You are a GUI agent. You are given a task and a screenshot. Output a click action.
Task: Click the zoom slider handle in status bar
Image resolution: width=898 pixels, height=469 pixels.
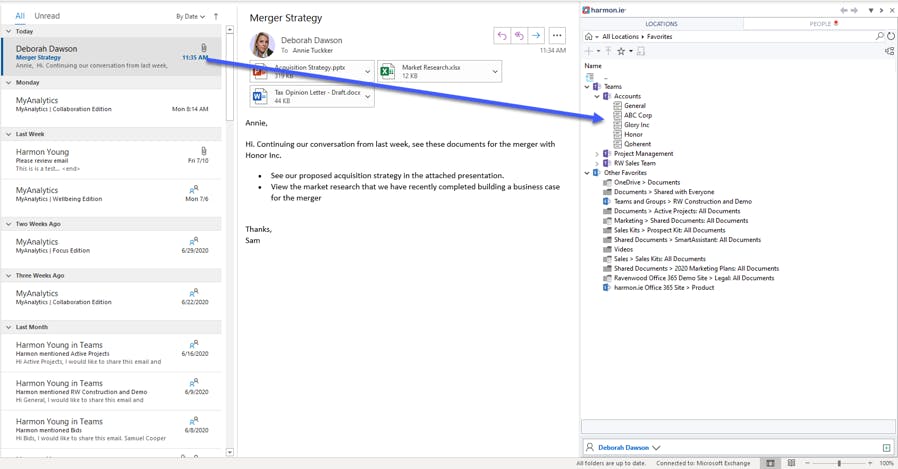tap(839, 463)
